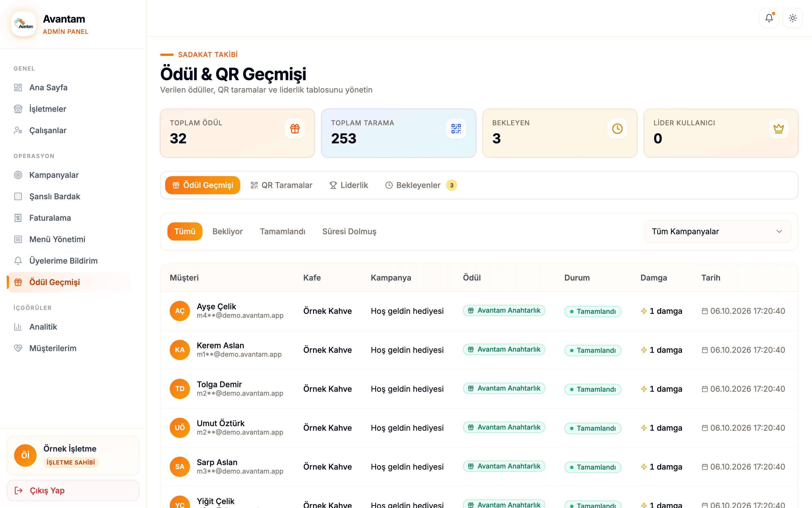Click KA avatar for Kerem Aslan
The image size is (812, 508).
[180, 350]
